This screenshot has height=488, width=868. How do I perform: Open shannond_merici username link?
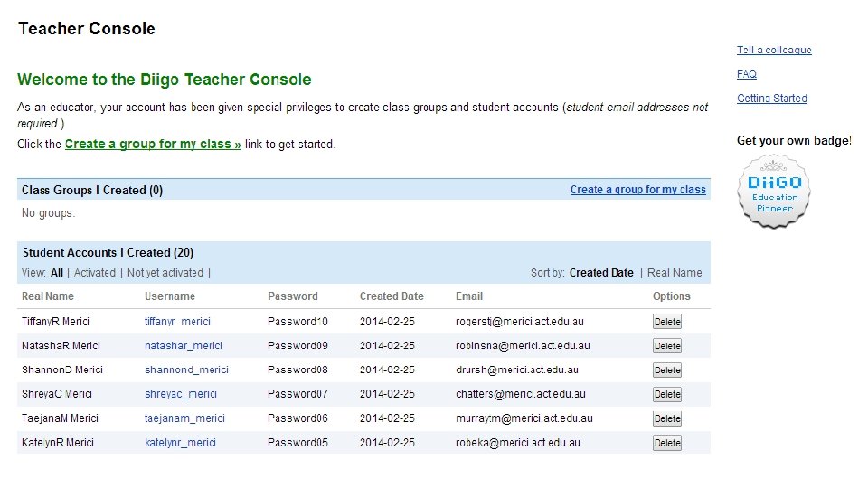(x=186, y=371)
